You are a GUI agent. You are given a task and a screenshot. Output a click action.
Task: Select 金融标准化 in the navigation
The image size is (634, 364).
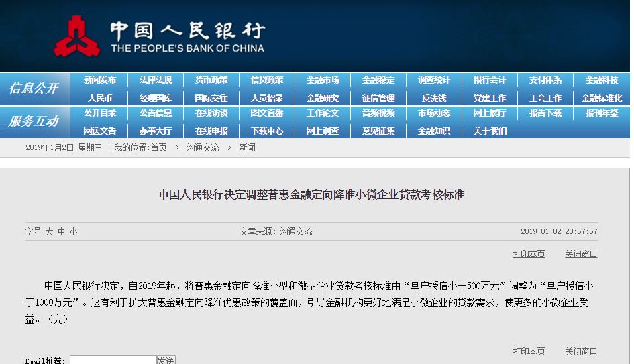coord(602,98)
